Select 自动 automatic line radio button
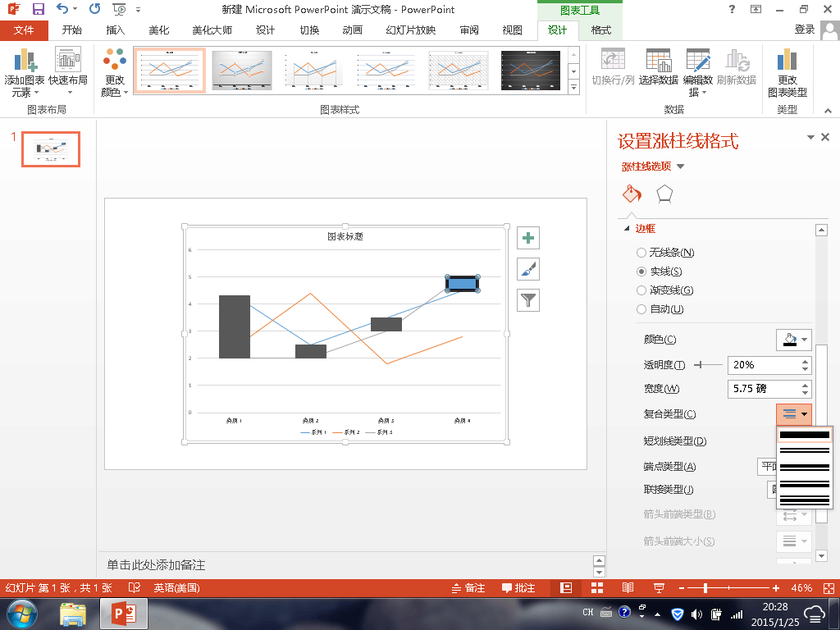The height and width of the screenshot is (630, 840). (x=641, y=309)
